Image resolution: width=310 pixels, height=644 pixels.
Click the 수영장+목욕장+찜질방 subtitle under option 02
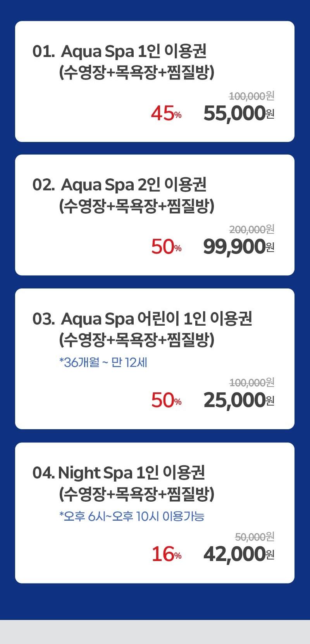[136, 206]
